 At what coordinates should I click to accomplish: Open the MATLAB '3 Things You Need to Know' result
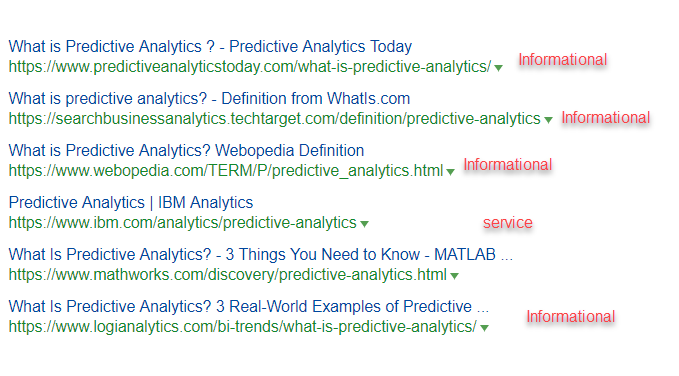coord(261,254)
